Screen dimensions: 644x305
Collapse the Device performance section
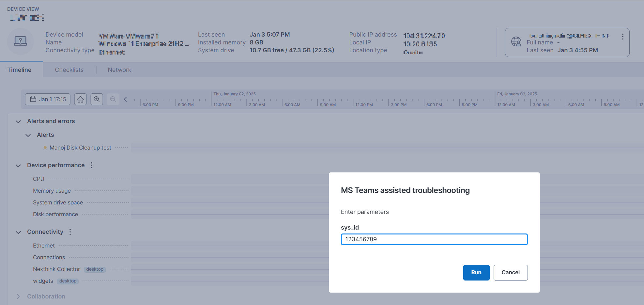pyautogui.click(x=18, y=166)
